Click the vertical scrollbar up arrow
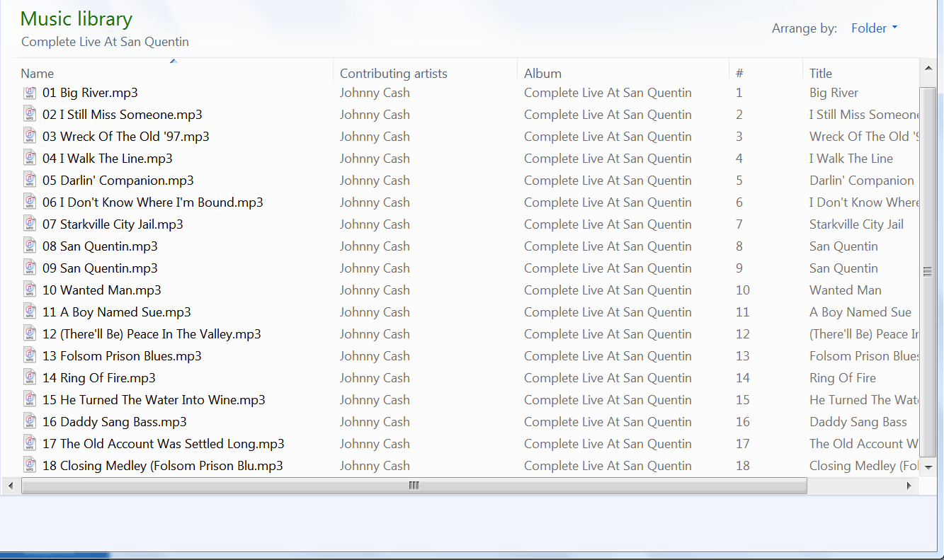 (x=928, y=67)
